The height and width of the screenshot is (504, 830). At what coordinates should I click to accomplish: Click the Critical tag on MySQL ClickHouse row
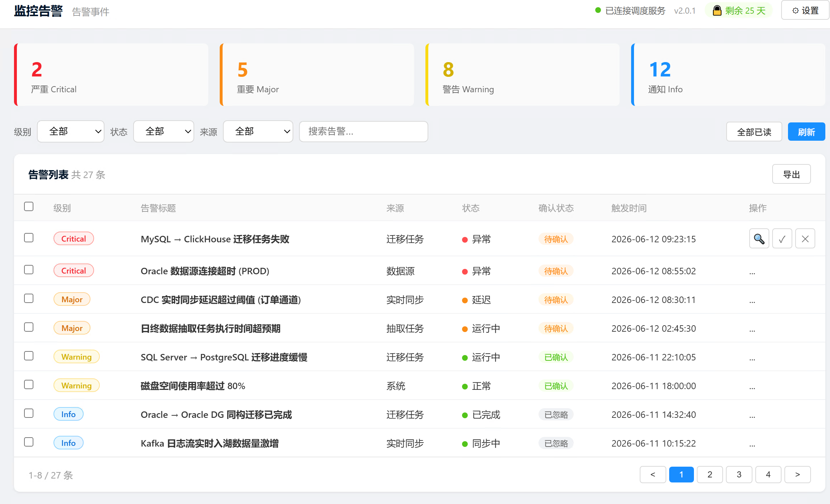coord(74,239)
